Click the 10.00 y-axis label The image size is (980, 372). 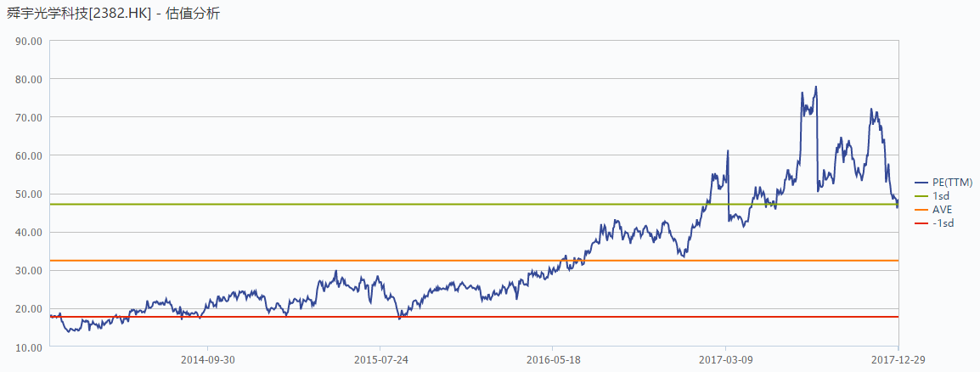(28, 347)
